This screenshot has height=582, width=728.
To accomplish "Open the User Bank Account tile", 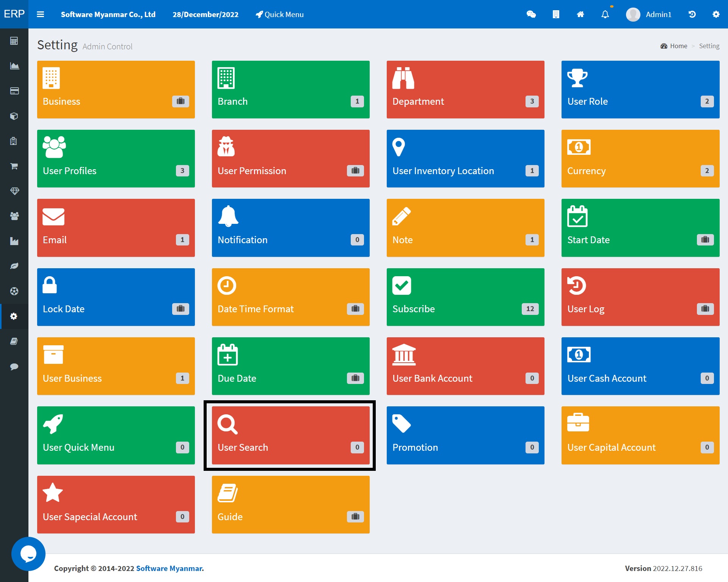I will click(466, 366).
